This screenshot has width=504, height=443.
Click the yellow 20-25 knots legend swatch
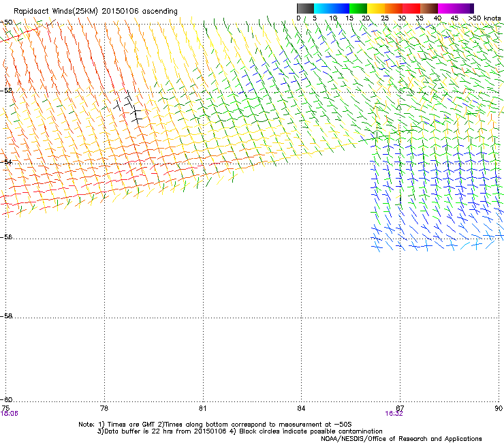click(376, 8)
